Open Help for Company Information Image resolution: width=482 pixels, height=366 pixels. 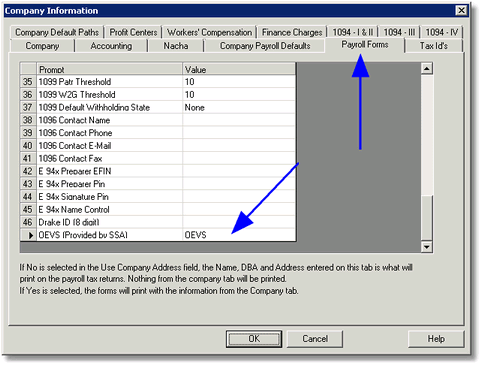[436, 339]
